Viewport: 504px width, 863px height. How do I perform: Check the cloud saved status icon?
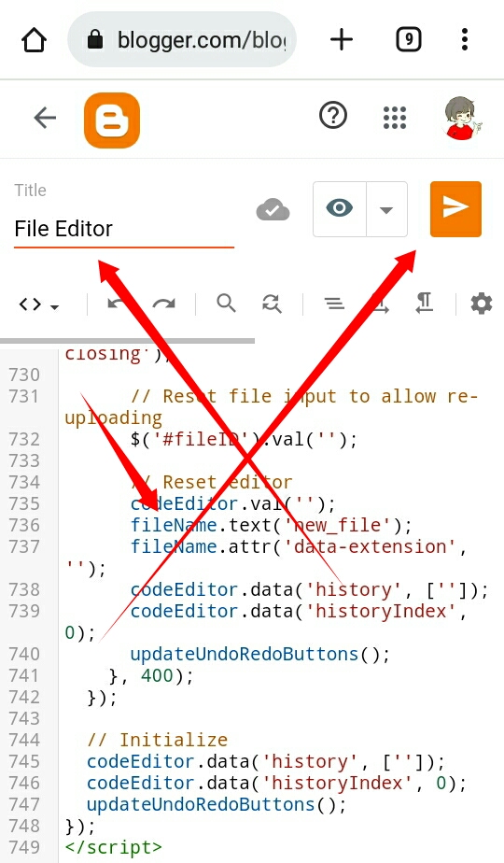(273, 210)
